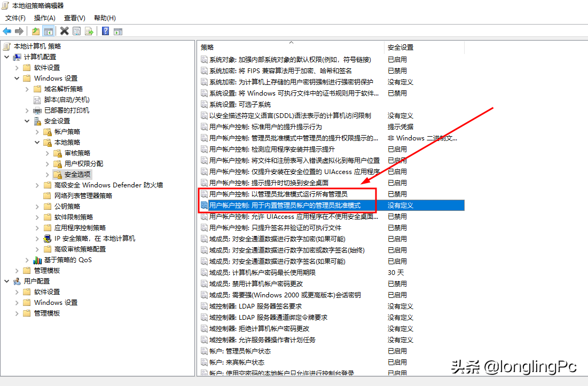Click policy icon for 帐户: 来宾帐户状态
This screenshot has height=386, width=588.
click(x=204, y=363)
